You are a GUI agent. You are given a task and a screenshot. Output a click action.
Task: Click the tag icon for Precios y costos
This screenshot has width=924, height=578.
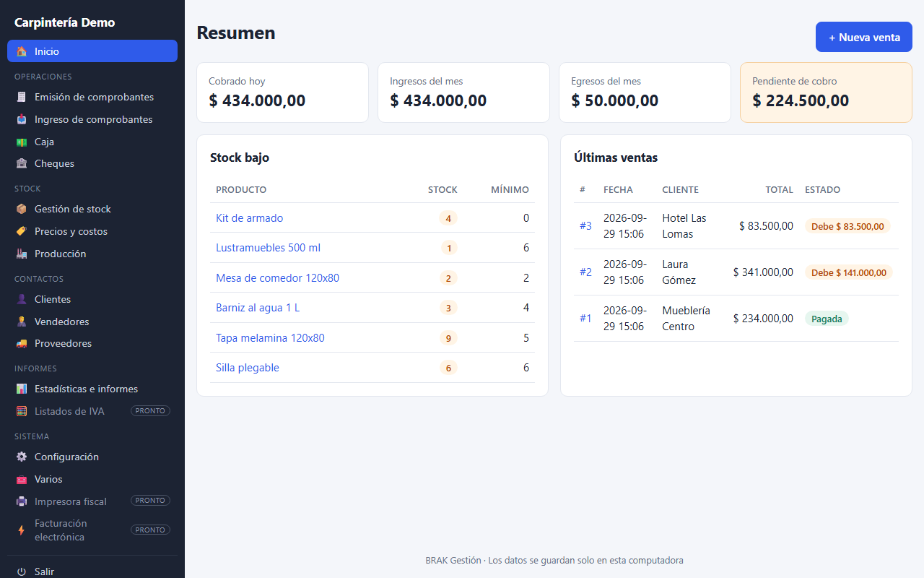click(x=22, y=231)
